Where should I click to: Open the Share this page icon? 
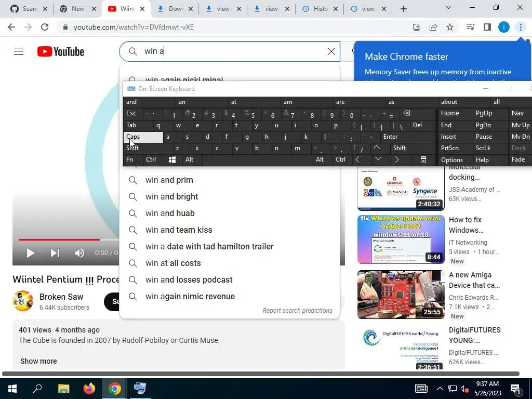(x=433, y=27)
